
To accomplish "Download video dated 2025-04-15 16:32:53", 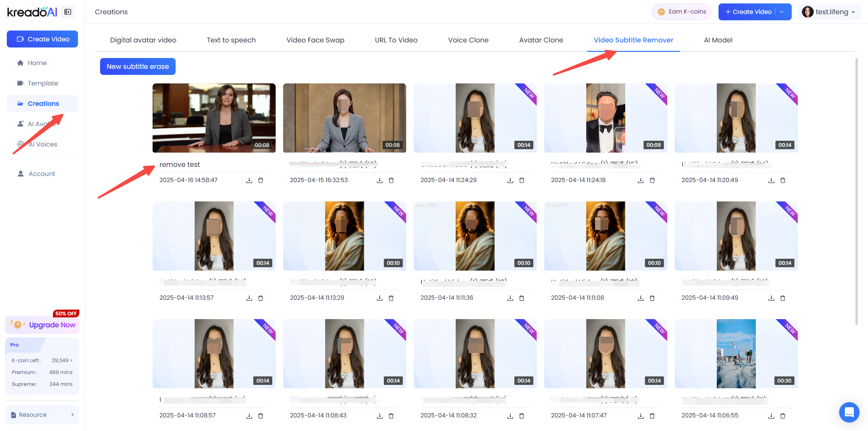I will [x=380, y=180].
